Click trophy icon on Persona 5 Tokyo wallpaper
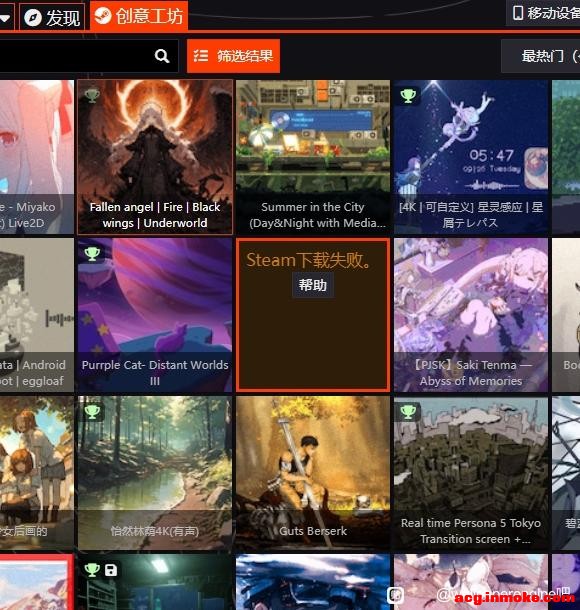 click(x=408, y=412)
